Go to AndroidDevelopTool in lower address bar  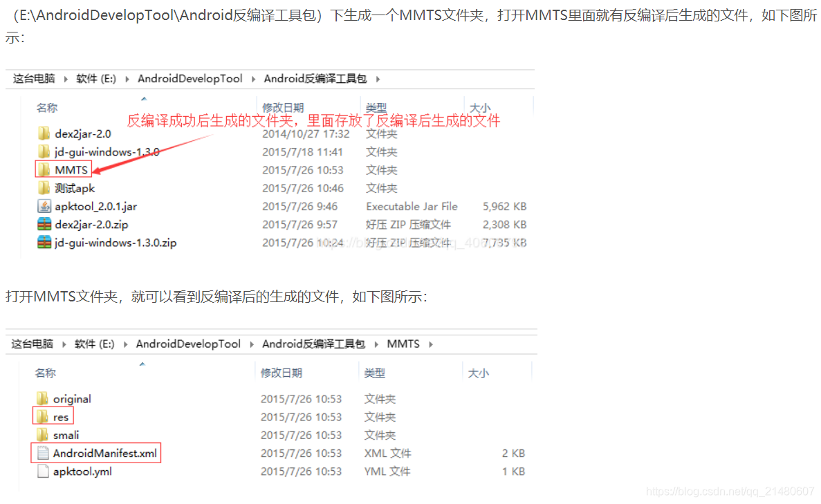(x=189, y=344)
